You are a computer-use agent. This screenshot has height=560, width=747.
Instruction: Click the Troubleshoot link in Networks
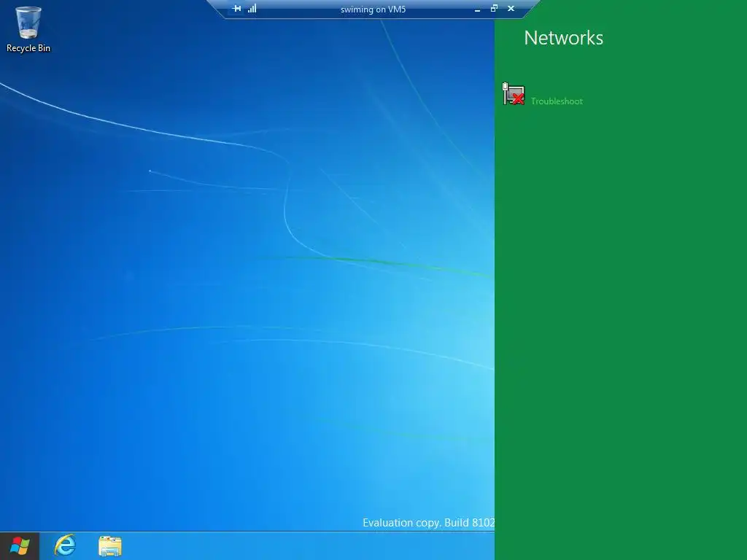(x=557, y=101)
